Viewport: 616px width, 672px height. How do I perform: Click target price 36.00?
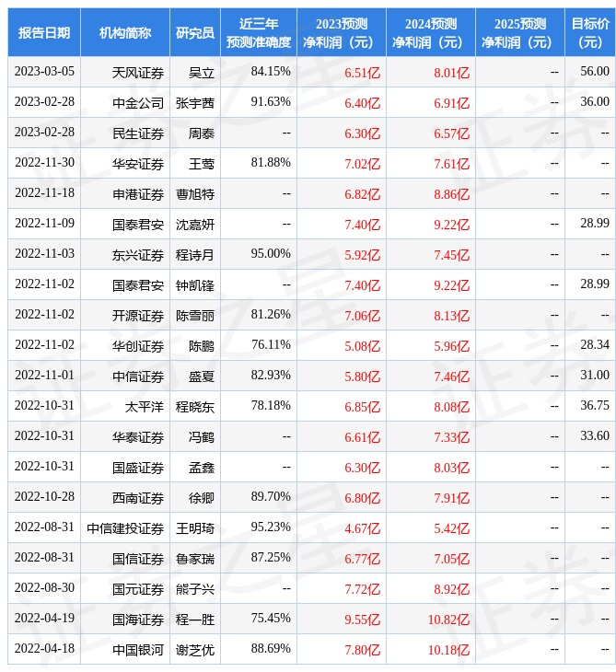pyautogui.click(x=595, y=102)
